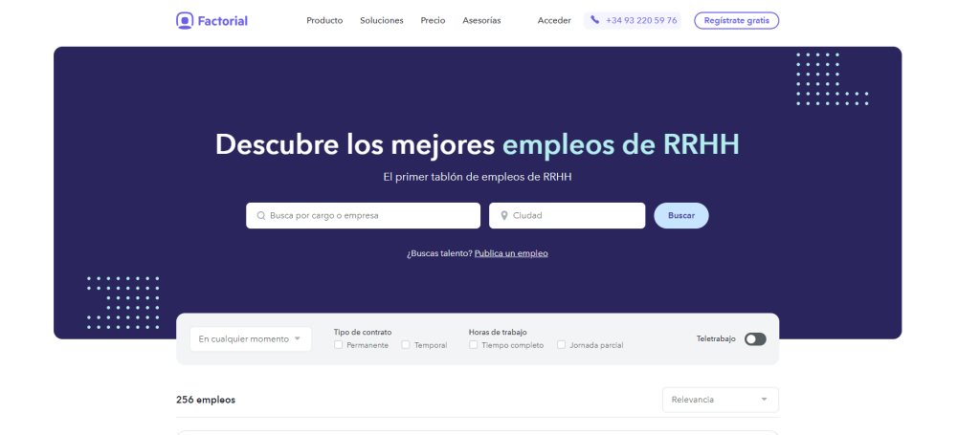The height and width of the screenshot is (435, 980).
Task: Toggle the Teletrabajo switch
Action: [755, 338]
